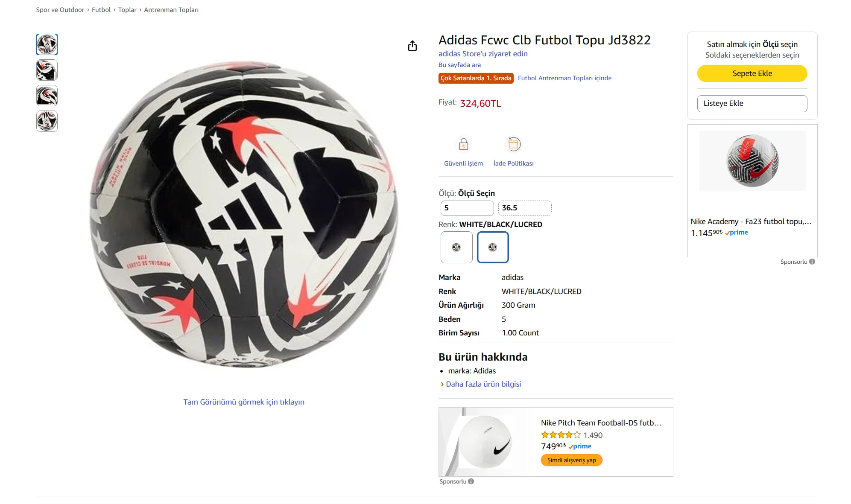The width and height of the screenshot is (851, 504).
Task: Show the second ball thumbnail view
Action: click(x=47, y=70)
